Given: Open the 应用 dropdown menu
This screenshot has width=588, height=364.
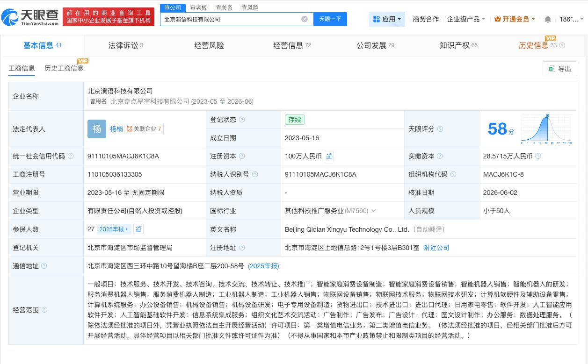Looking at the screenshot, I should (x=387, y=19).
